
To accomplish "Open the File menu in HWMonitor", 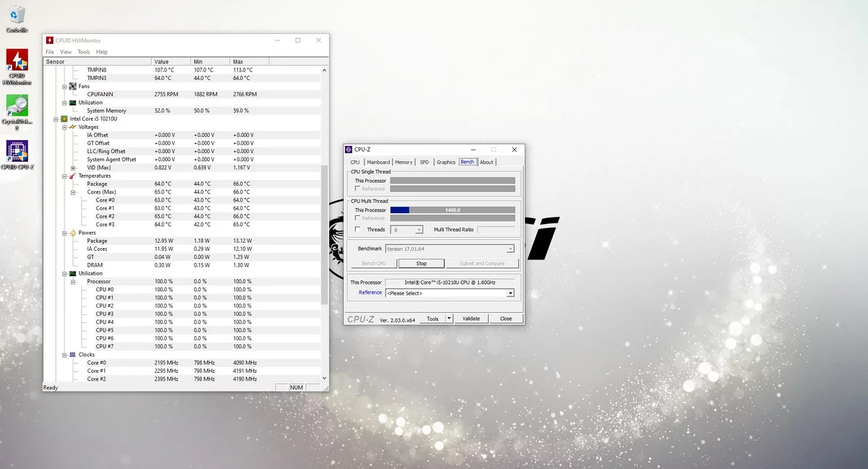I will (50, 52).
